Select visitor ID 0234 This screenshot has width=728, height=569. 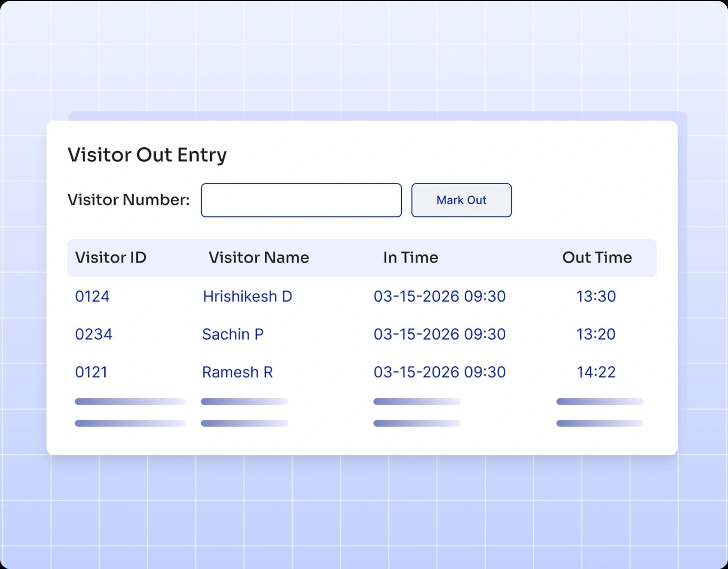[x=94, y=335]
